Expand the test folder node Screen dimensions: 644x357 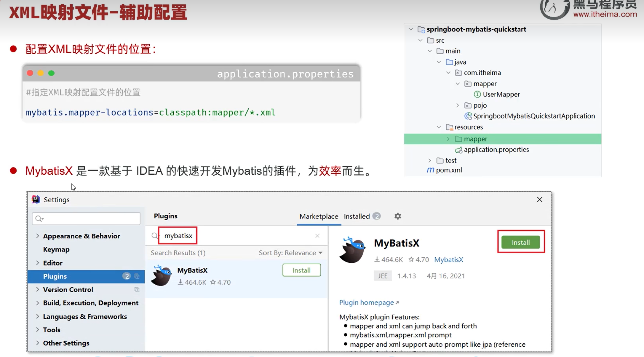click(430, 160)
